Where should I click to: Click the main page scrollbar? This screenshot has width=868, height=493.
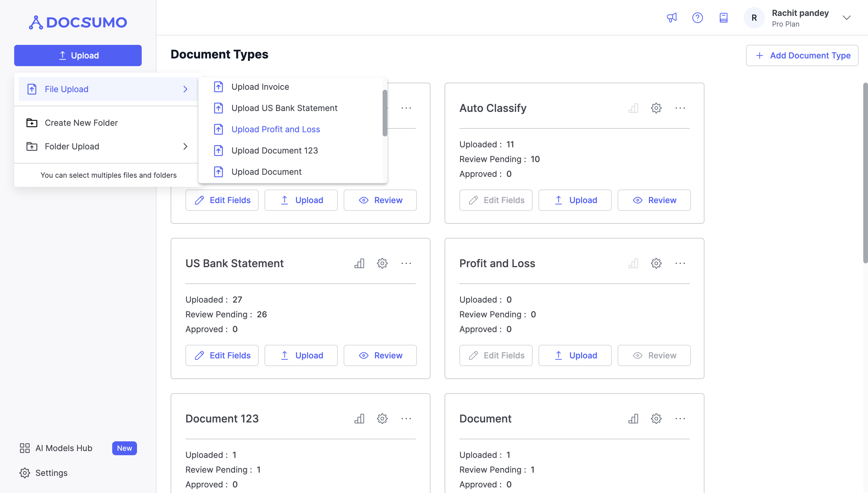[x=865, y=173]
